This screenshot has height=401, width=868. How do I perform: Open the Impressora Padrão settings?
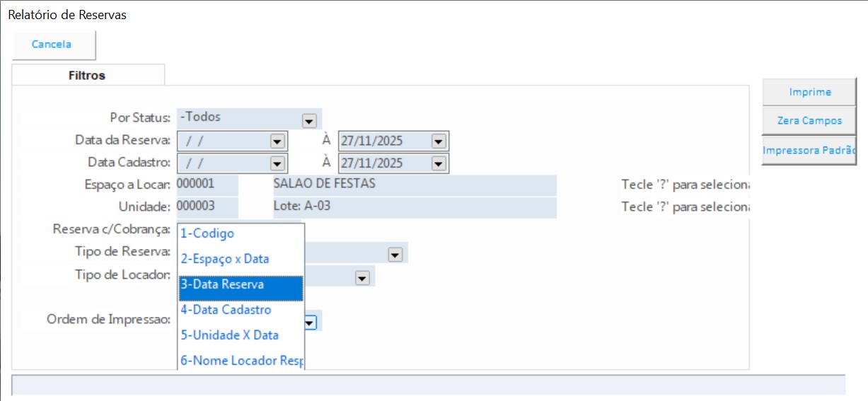pyautogui.click(x=809, y=150)
